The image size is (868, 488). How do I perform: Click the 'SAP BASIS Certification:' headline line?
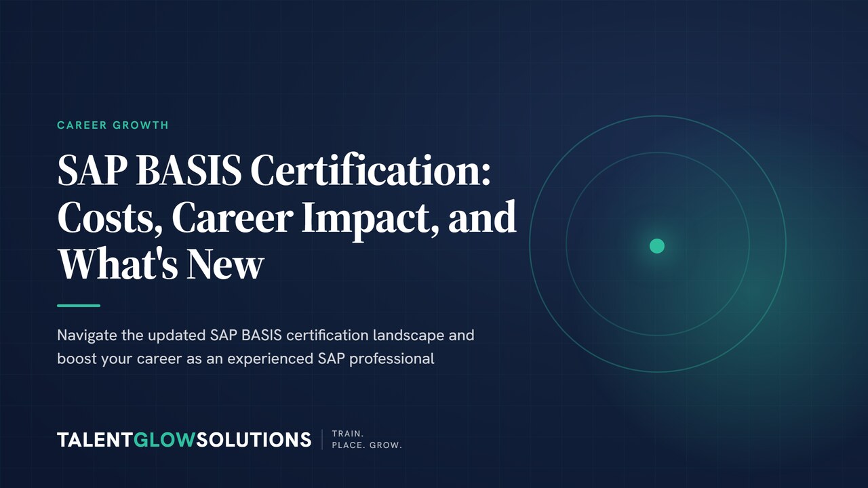[x=273, y=172]
